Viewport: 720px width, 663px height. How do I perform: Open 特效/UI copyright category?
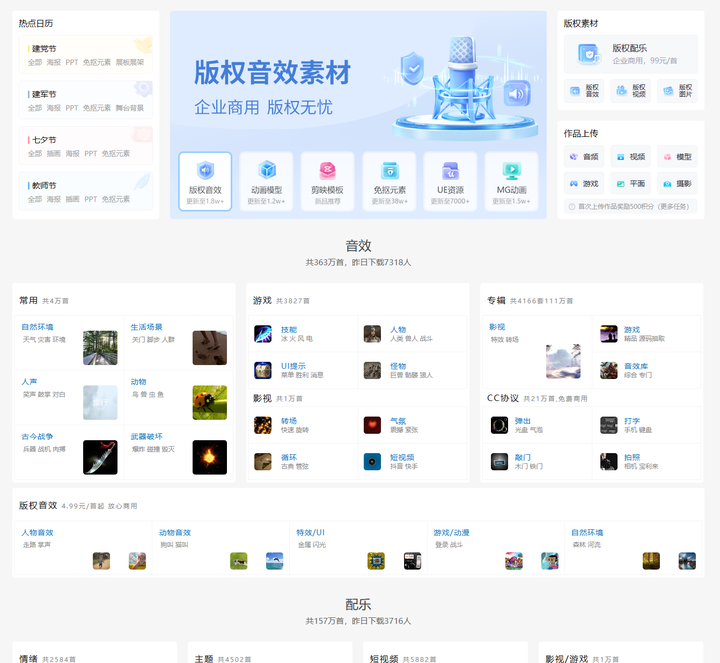pyautogui.click(x=310, y=533)
